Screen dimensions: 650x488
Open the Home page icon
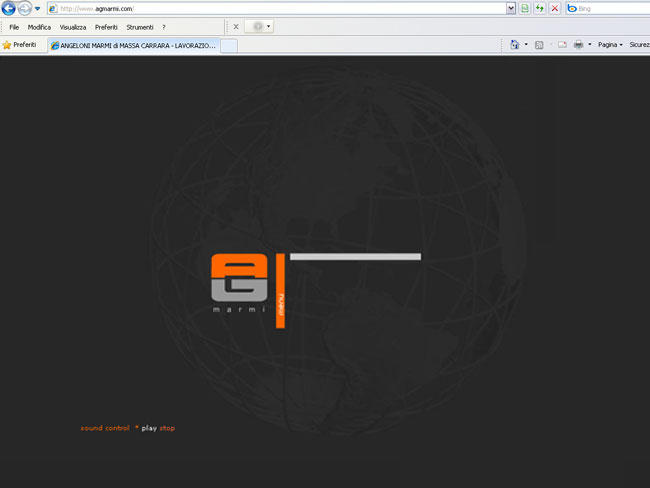pos(515,45)
